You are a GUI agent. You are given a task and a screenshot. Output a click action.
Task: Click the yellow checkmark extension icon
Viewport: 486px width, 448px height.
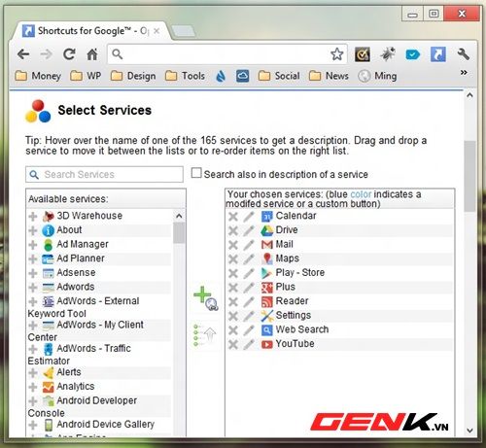click(x=363, y=54)
